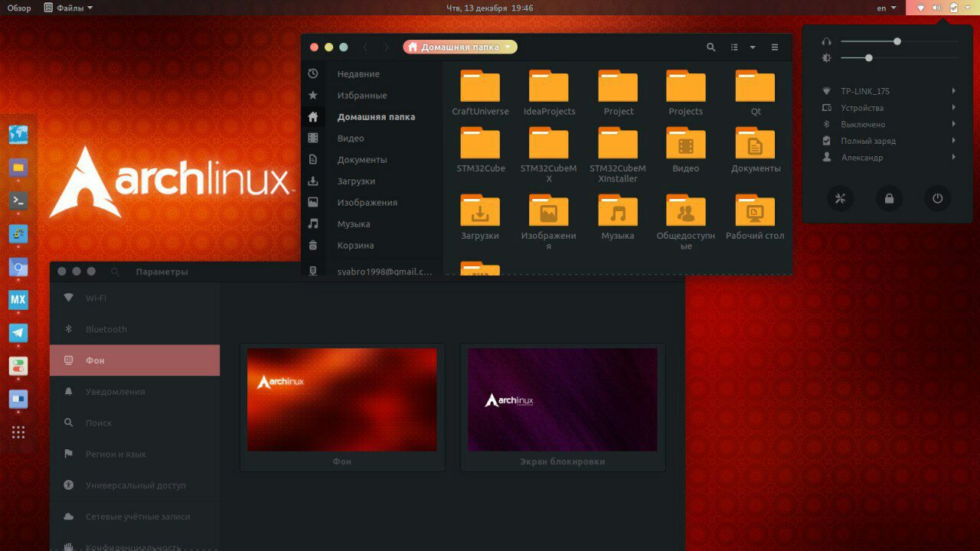Screen dimensions: 980x551
Task: Adjust the volume slider in status menu
Action: point(899,41)
